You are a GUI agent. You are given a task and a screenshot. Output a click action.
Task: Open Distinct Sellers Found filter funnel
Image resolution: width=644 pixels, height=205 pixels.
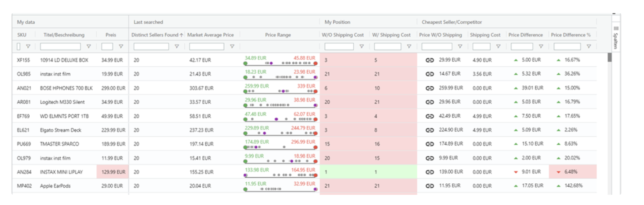pyautogui.click(x=177, y=47)
